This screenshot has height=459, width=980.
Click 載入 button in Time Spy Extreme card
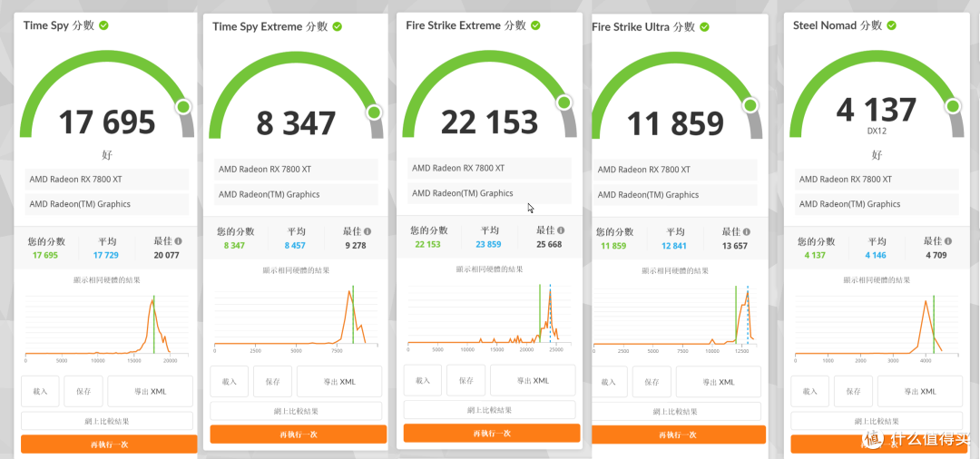(x=230, y=382)
